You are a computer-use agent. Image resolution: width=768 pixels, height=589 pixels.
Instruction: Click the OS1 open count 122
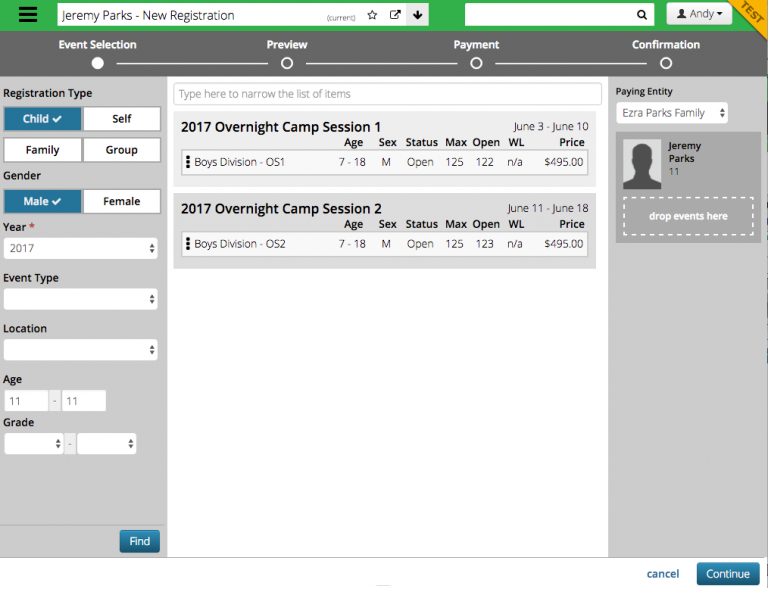coord(484,162)
